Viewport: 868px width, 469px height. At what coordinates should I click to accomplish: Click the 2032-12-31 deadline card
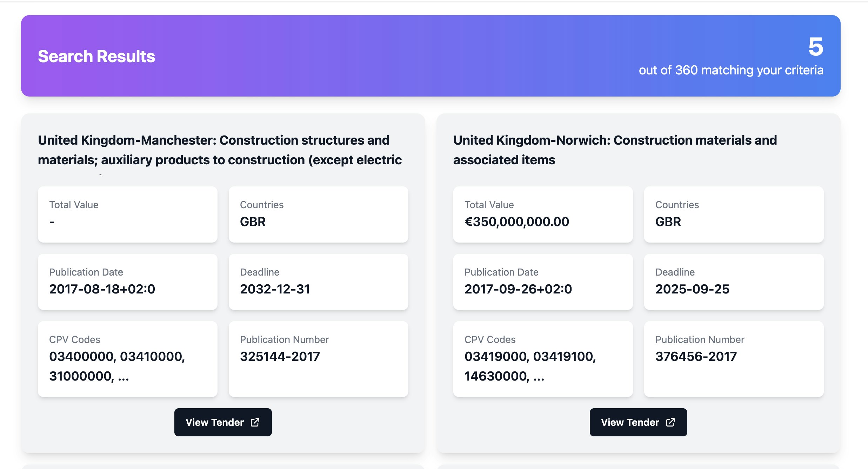318,282
